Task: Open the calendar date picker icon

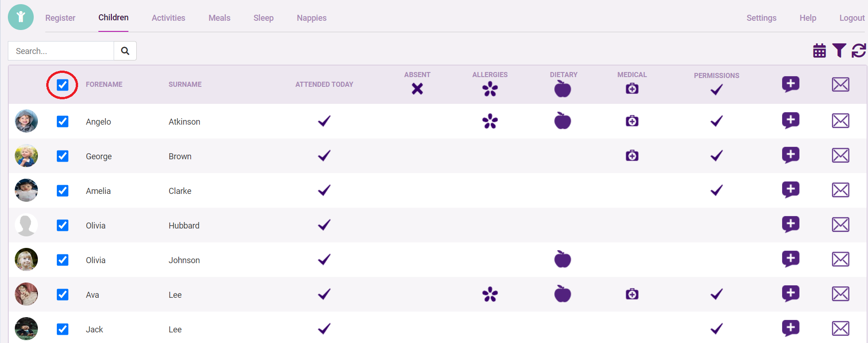Action: [819, 51]
